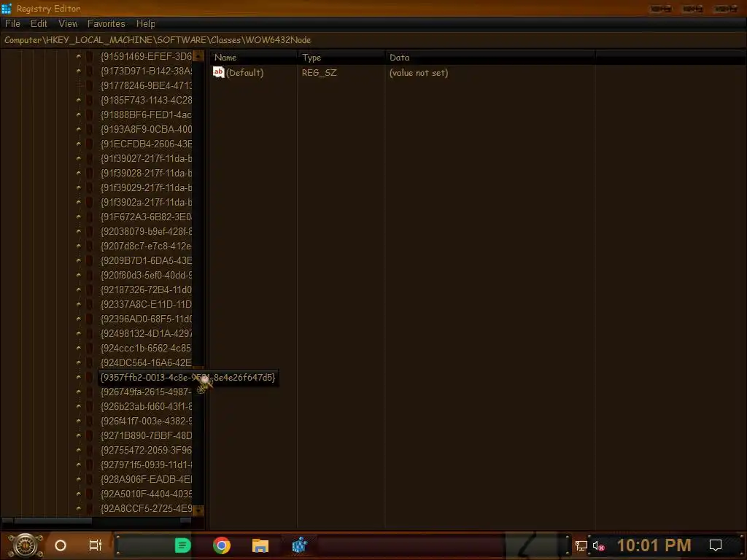
Task: Open the View menu
Action: (68, 23)
